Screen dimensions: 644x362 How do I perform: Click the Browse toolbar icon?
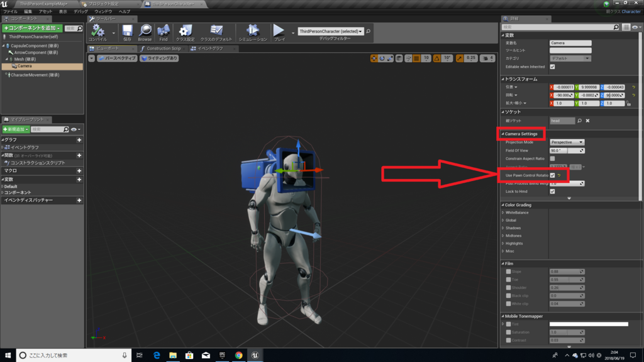(x=145, y=32)
